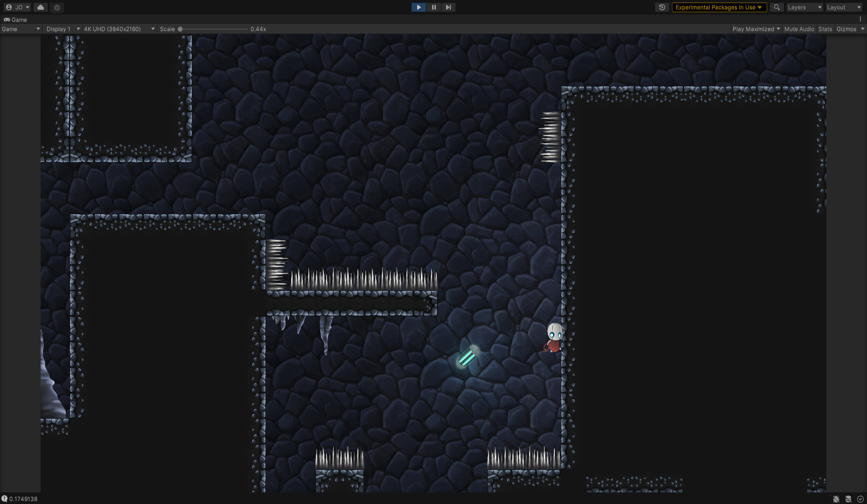Open the Game view options kebab menu
Image resolution: width=867 pixels, height=504 pixels.
pos(861,19)
